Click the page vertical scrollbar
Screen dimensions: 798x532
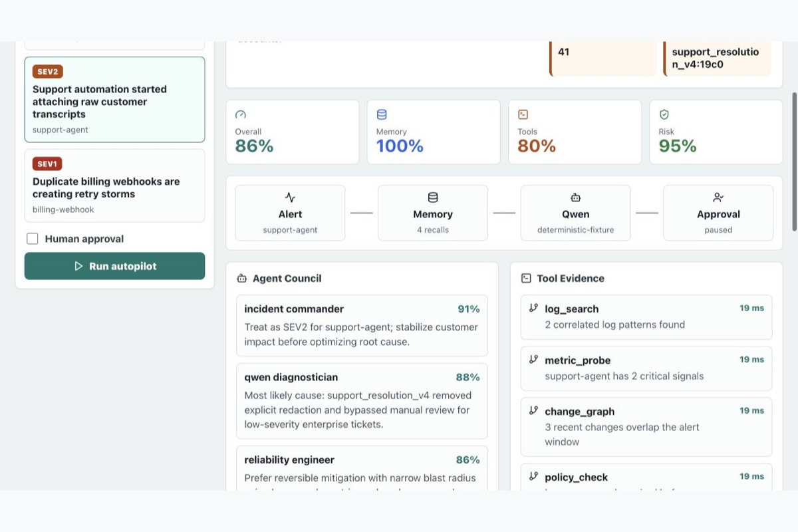click(x=794, y=162)
